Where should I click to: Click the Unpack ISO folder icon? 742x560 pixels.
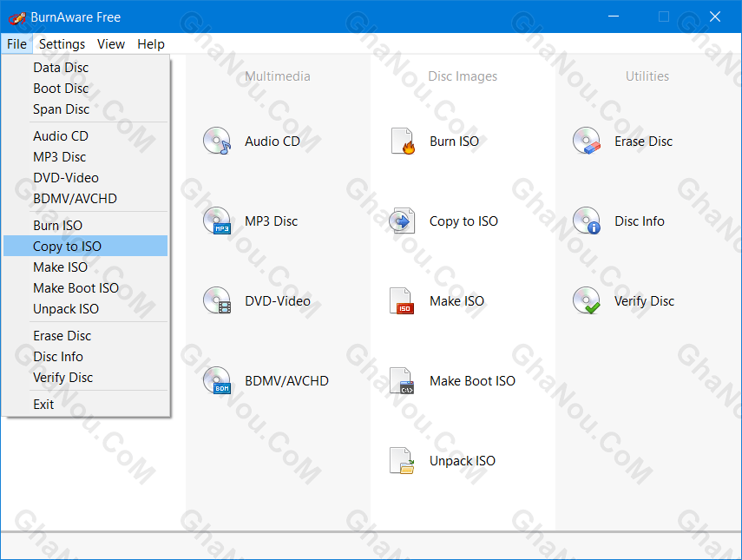(402, 461)
